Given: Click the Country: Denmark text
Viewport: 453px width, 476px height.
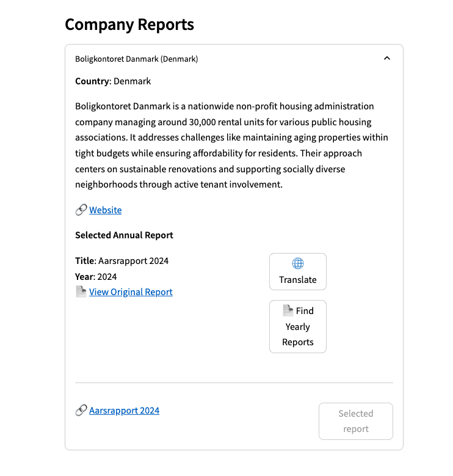Looking at the screenshot, I should click(x=113, y=81).
